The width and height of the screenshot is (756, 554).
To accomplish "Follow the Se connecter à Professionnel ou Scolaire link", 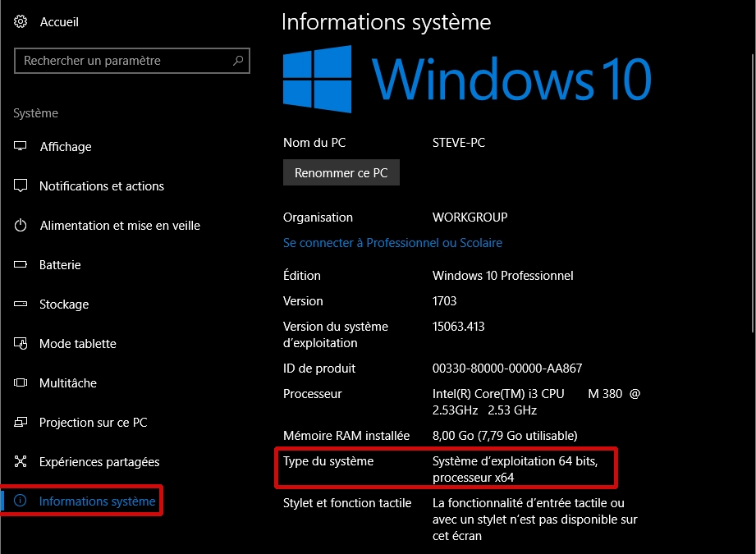I will click(x=392, y=243).
